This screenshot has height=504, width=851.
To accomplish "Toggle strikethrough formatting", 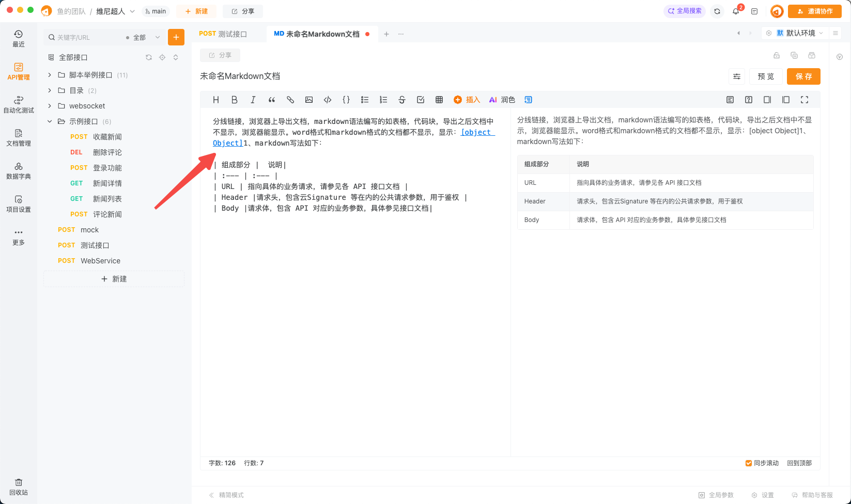I will 402,99.
